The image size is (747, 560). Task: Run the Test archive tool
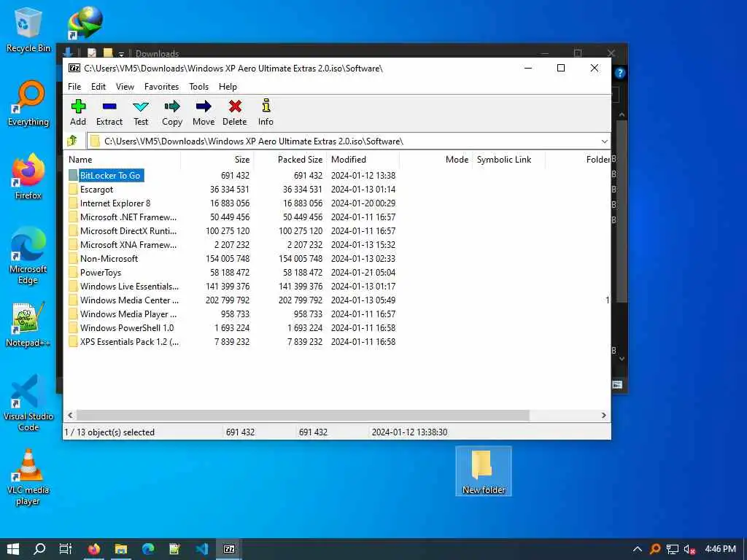pos(141,112)
